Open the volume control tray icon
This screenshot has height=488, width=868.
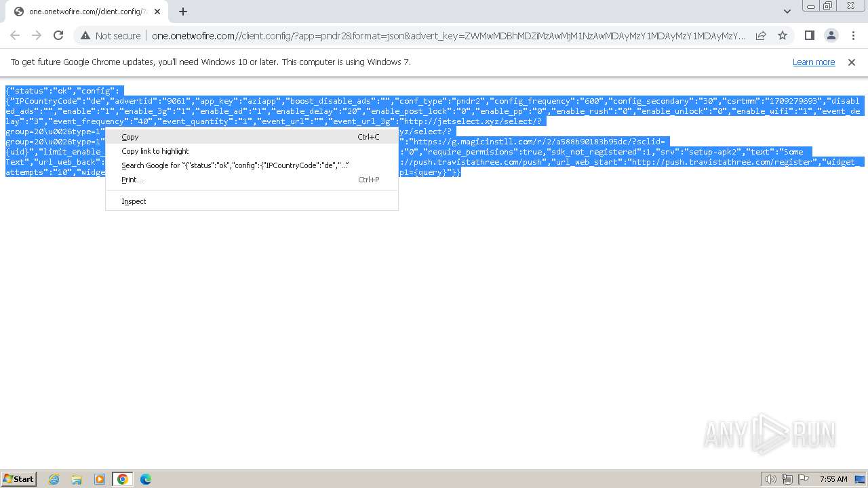[x=770, y=479]
